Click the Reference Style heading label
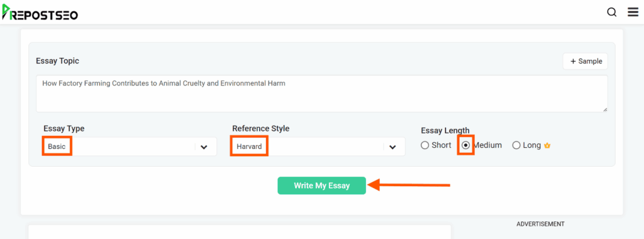644x239 pixels. (x=261, y=128)
